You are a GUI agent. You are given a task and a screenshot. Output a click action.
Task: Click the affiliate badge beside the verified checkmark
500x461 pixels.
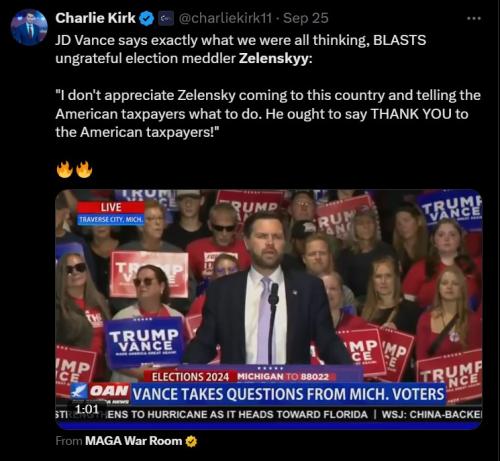point(166,18)
